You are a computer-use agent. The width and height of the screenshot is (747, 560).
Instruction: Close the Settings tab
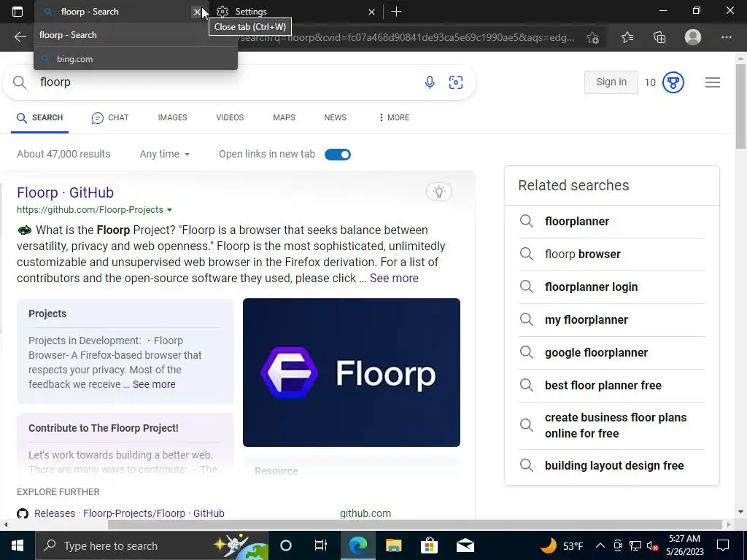pos(371,12)
